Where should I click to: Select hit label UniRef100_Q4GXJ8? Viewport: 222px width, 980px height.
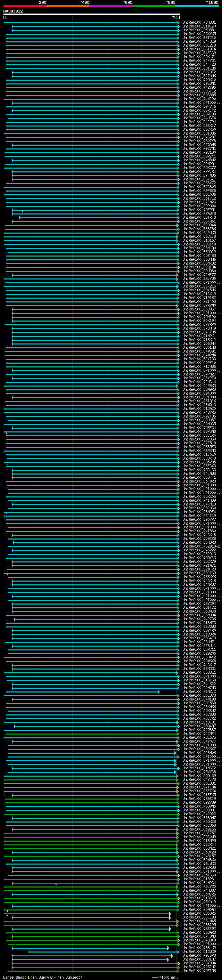[x=199, y=535]
